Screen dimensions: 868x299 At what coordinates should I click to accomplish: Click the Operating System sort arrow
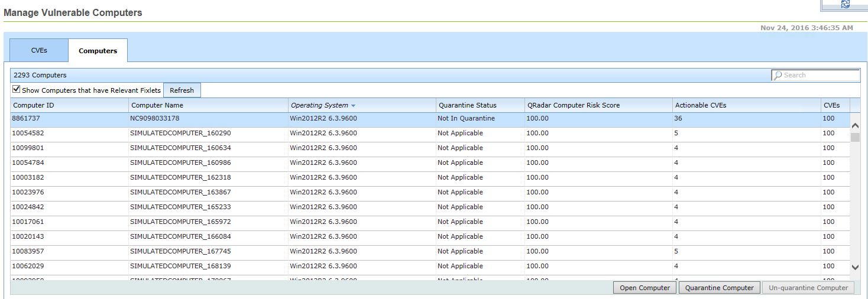click(353, 106)
